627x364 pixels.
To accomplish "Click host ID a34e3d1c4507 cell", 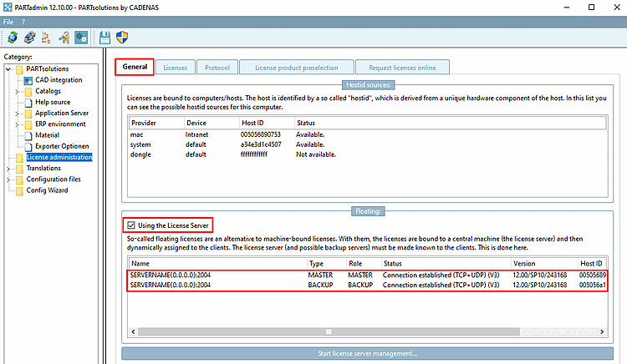I will [x=261, y=144].
